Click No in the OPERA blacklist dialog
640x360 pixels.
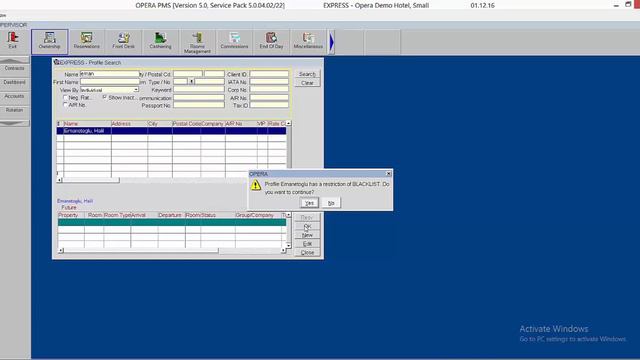331,203
